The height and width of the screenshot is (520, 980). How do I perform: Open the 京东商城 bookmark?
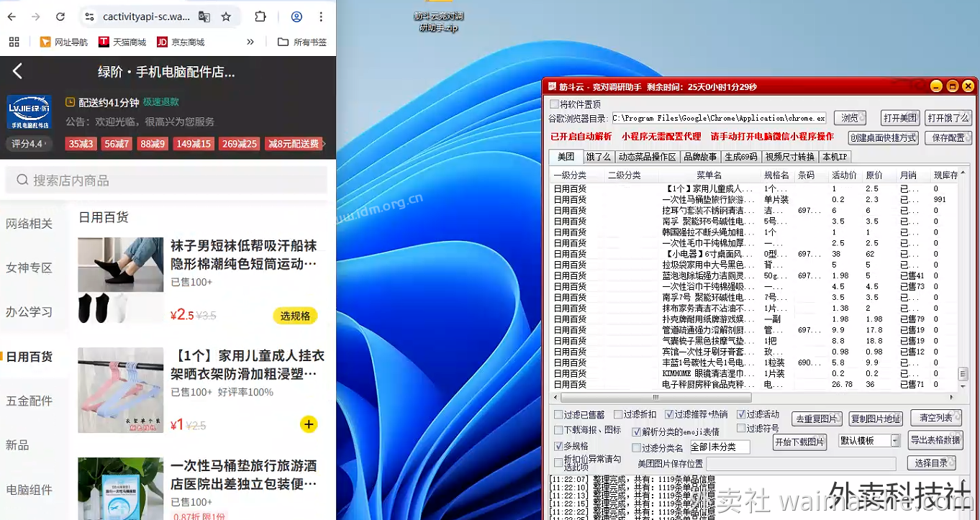[181, 42]
